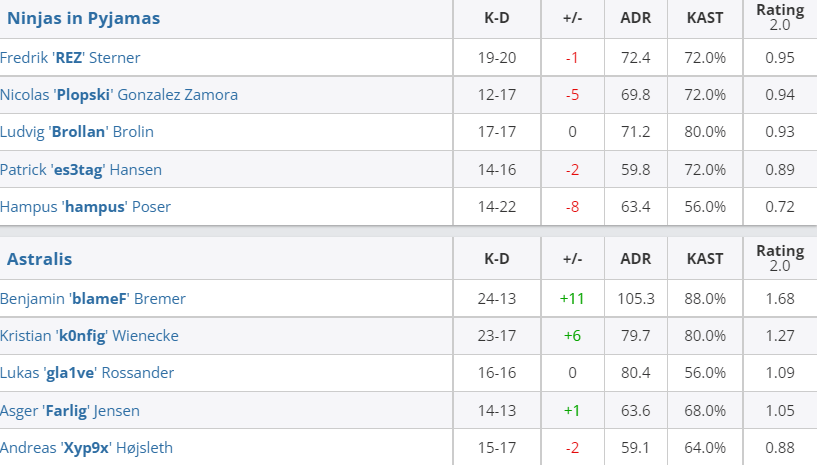Open Lukas 'gla1ve' Rossander's profile

(x=87, y=373)
